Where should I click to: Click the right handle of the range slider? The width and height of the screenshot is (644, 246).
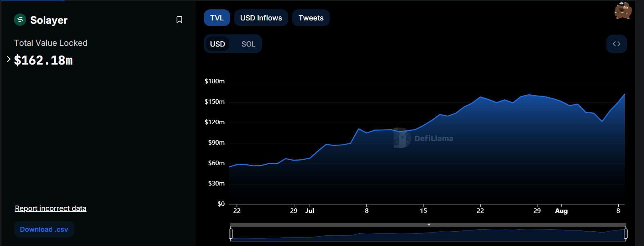click(625, 234)
